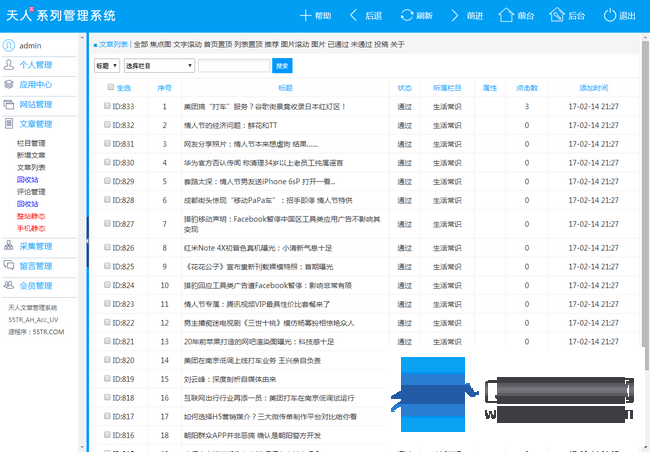Filter articles by 已通过
650x452 pixels.
[x=338, y=44]
